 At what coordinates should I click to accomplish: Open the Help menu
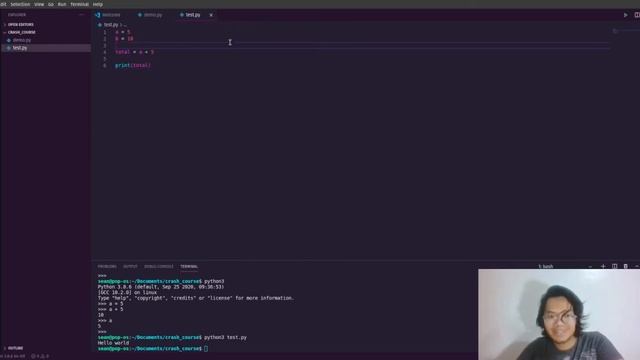[98, 4]
